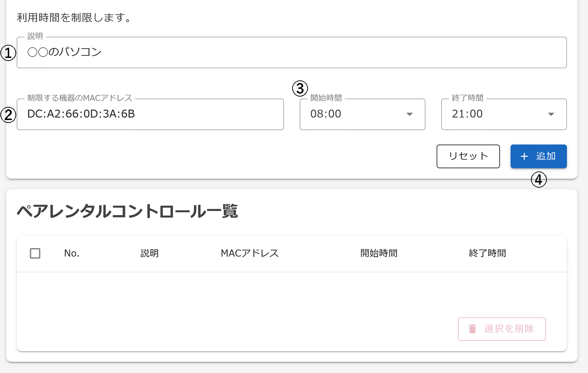Click the 開始時間 table column header
The height and width of the screenshot is (373, 588).
click(379, 253)
